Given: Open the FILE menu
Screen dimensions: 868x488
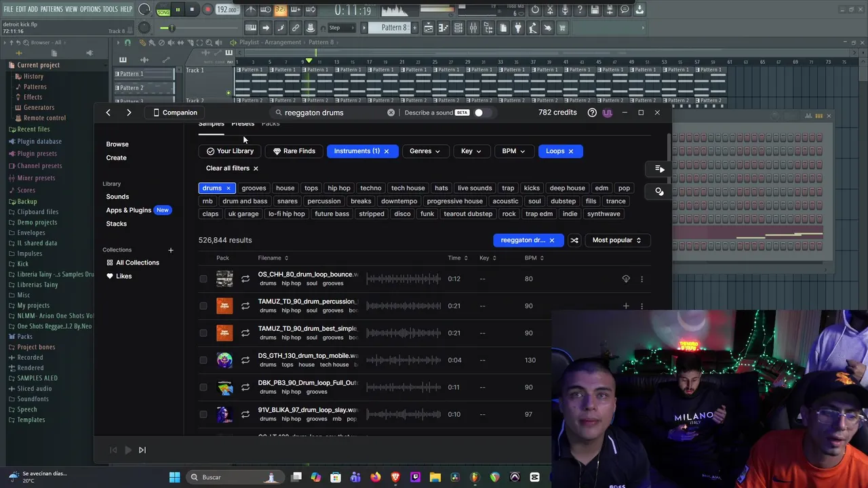Looking at the screenshot, I should click(8, 9).
